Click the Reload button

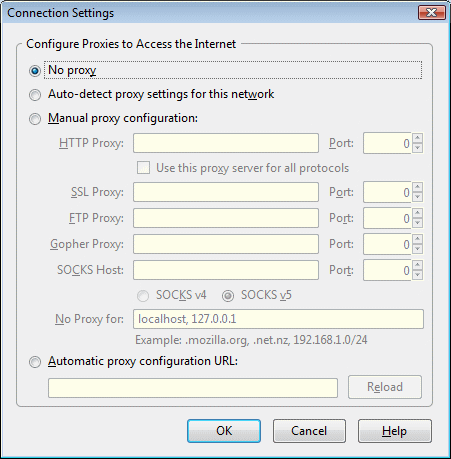(x=385, y=387)
